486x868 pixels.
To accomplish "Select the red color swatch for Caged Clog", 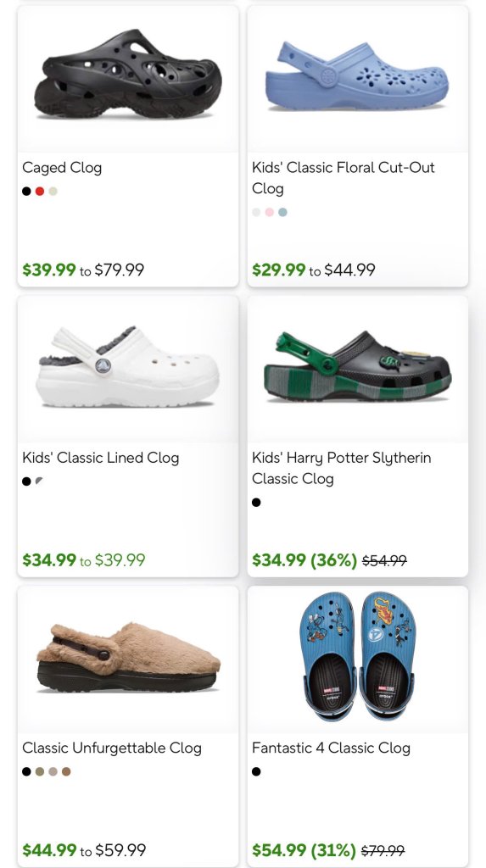I will [39, 191].
